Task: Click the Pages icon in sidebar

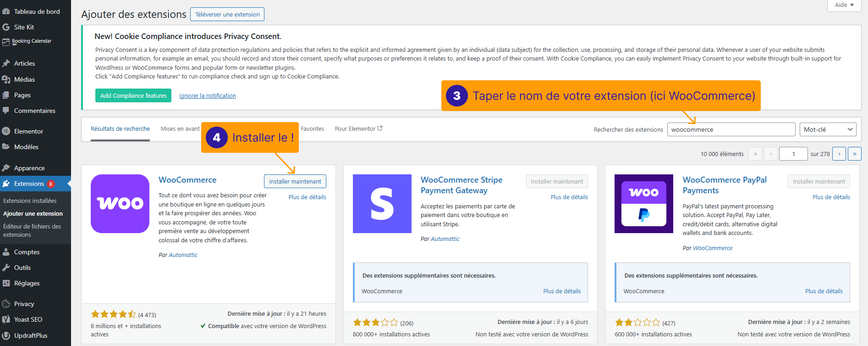Action: click(6, 95)
